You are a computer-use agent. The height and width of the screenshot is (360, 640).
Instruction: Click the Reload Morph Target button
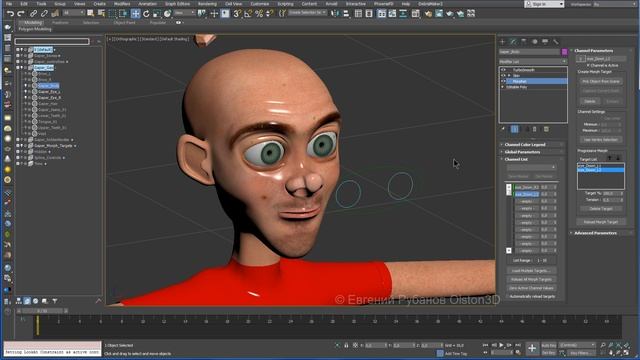click(600, 222)
